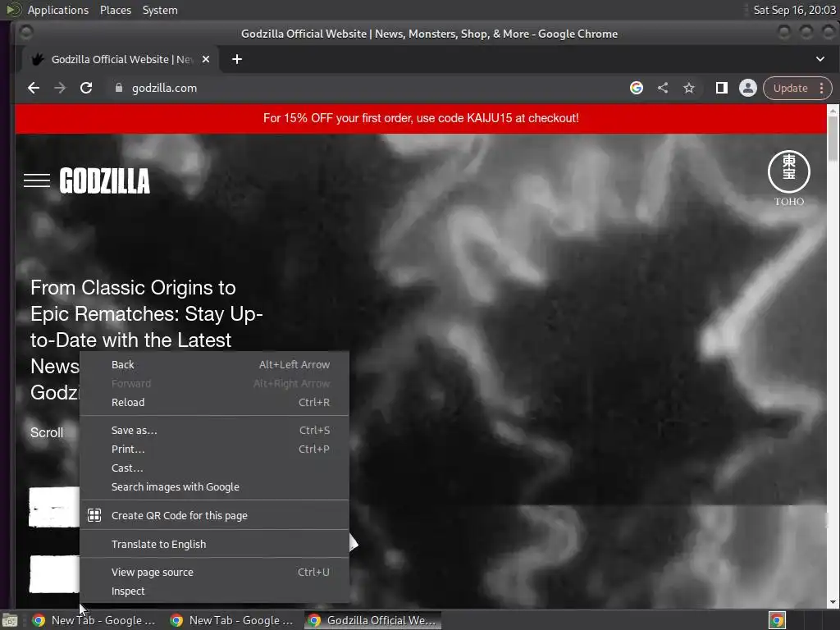
Task: Select Translate to English
Action: tap(214, 545)
